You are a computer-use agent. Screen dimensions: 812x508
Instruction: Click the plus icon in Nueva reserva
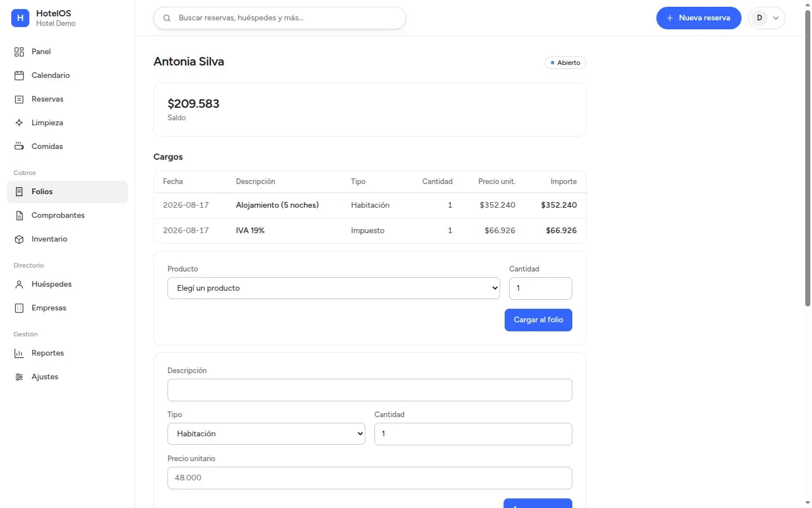(x=670, y=18)
